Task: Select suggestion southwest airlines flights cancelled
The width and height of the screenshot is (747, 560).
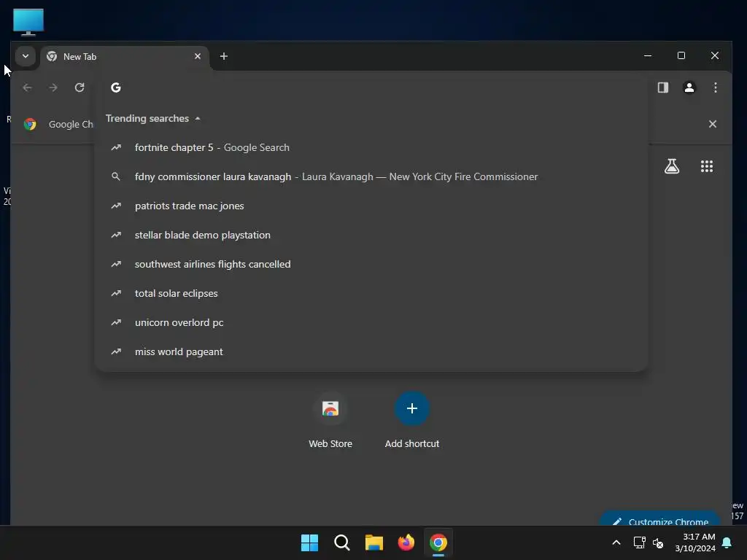Action: click(x=371, y=264)
